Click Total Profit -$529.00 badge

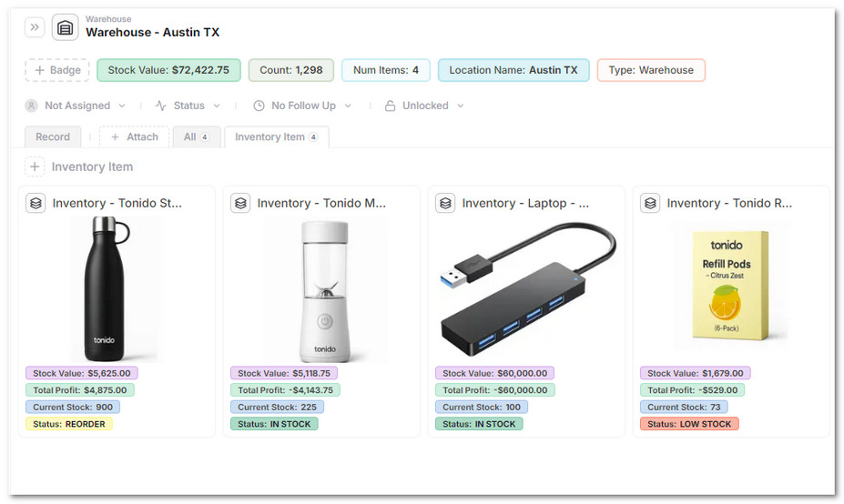click(692, 390)
